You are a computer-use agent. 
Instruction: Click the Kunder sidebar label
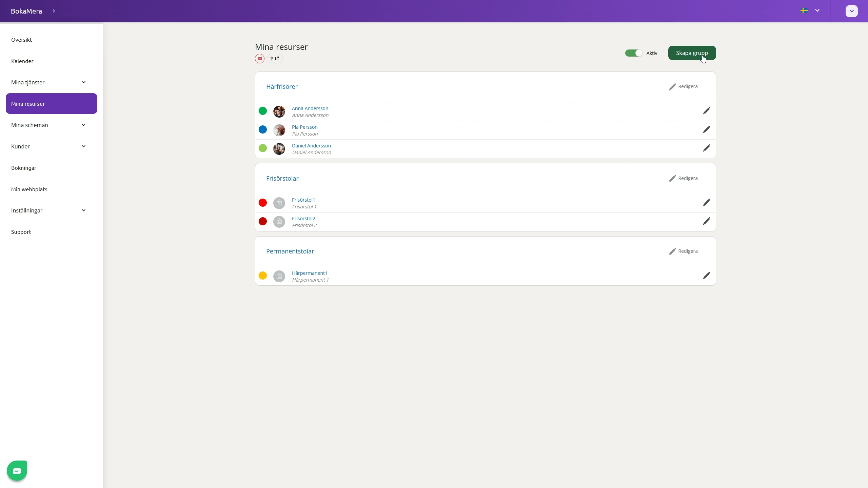coord(20,146)
